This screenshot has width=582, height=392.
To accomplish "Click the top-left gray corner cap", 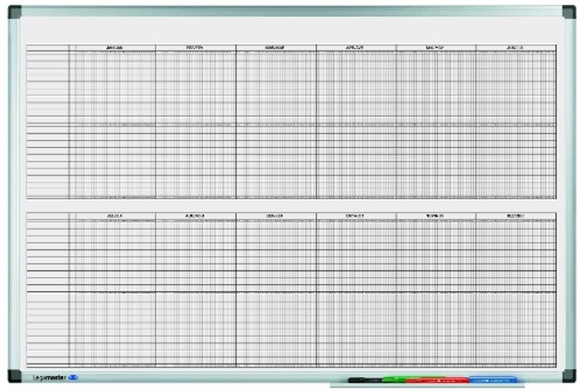I will (x=15, y=12).
